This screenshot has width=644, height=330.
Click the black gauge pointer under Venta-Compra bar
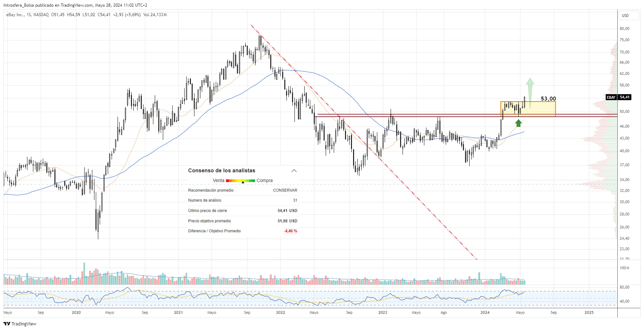tap(243, 182)
